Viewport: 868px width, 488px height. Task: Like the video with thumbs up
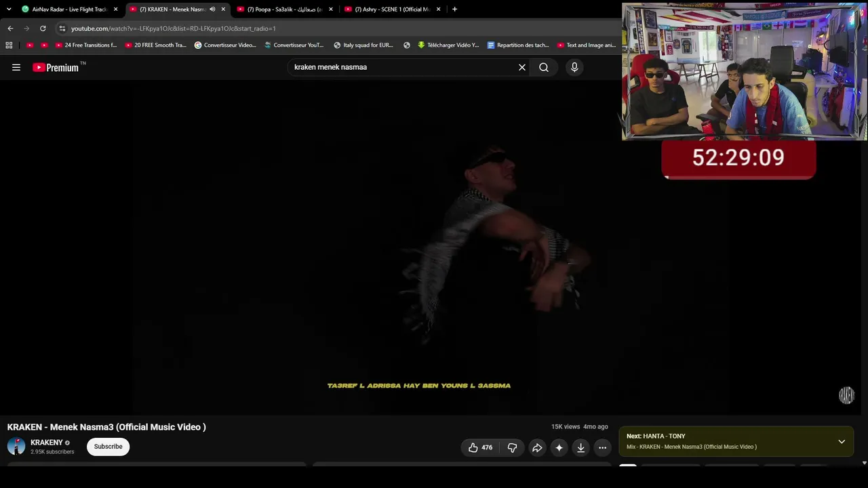point(480,447)
